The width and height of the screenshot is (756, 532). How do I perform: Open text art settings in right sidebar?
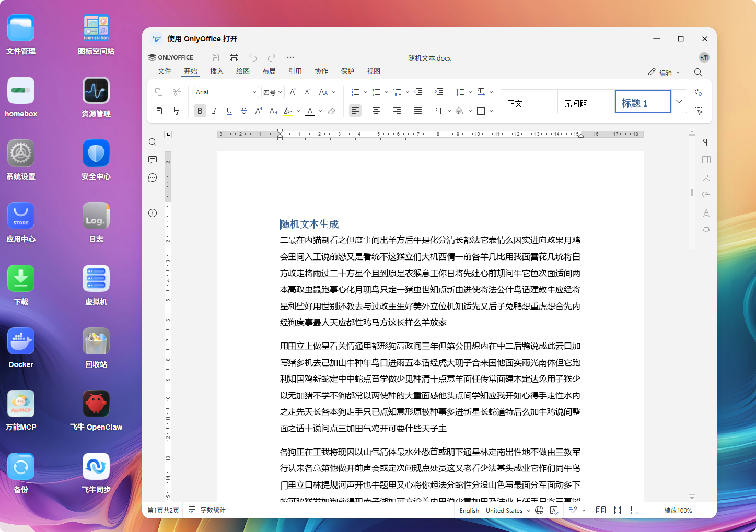tap(706, 213)
